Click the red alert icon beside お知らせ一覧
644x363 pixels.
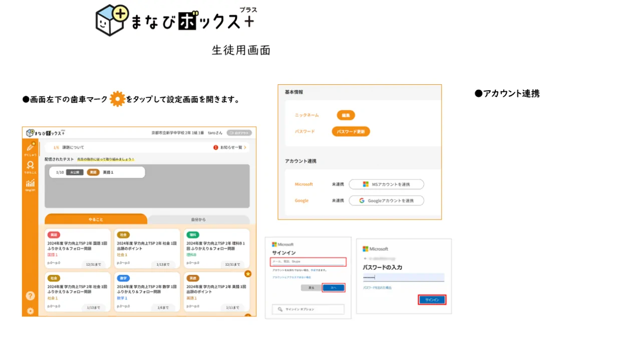(216, 147)
